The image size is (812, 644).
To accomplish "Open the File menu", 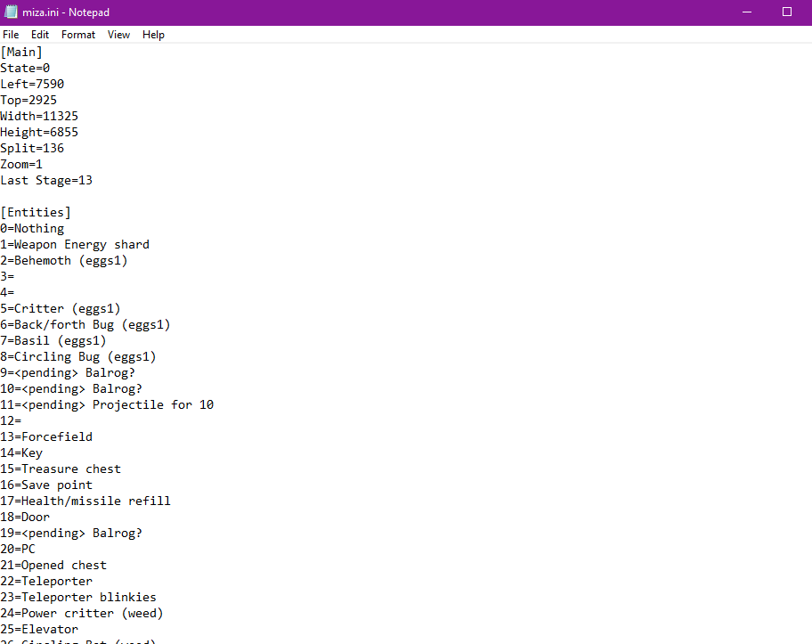I will point(10,34).
